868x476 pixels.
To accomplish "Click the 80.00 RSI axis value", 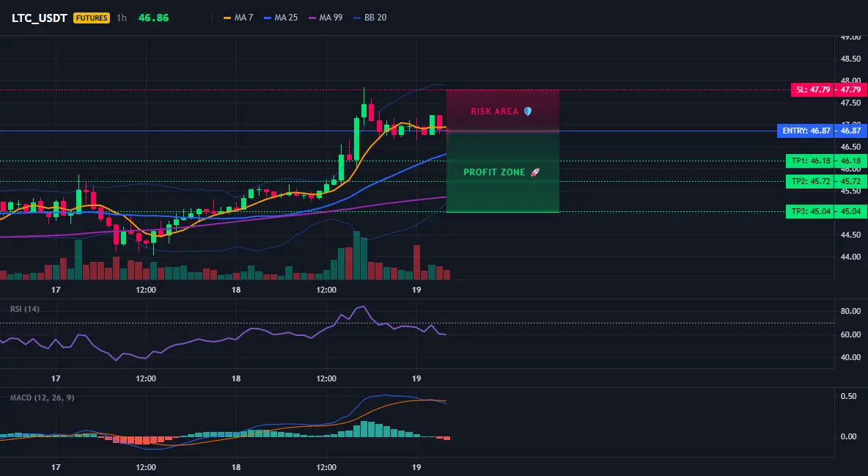I will [850, 311].
